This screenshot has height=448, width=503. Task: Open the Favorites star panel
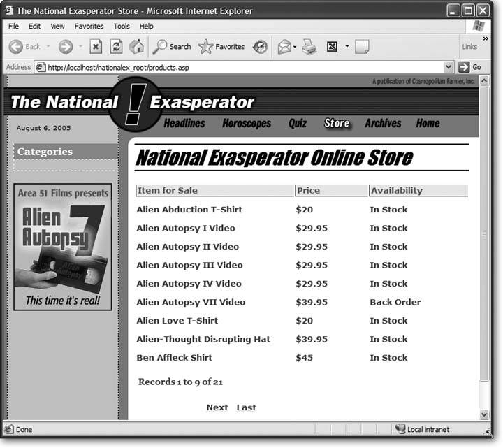click(x=205, y=47)
